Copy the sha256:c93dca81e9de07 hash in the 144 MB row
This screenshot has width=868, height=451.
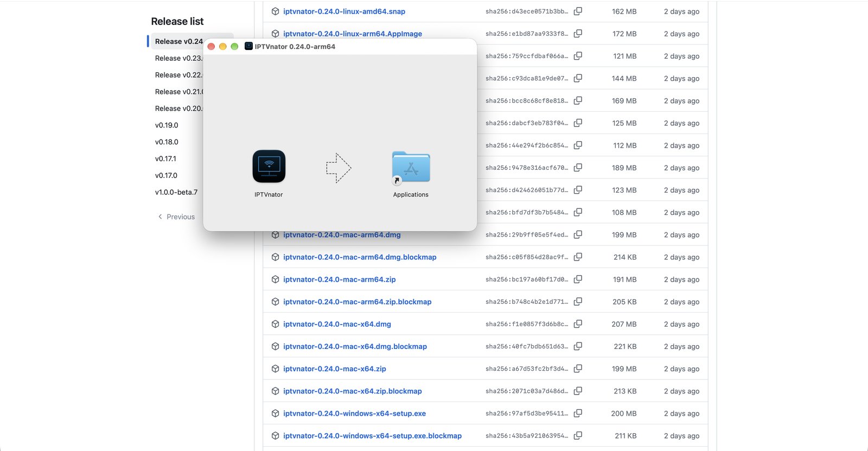coord(578,78)
